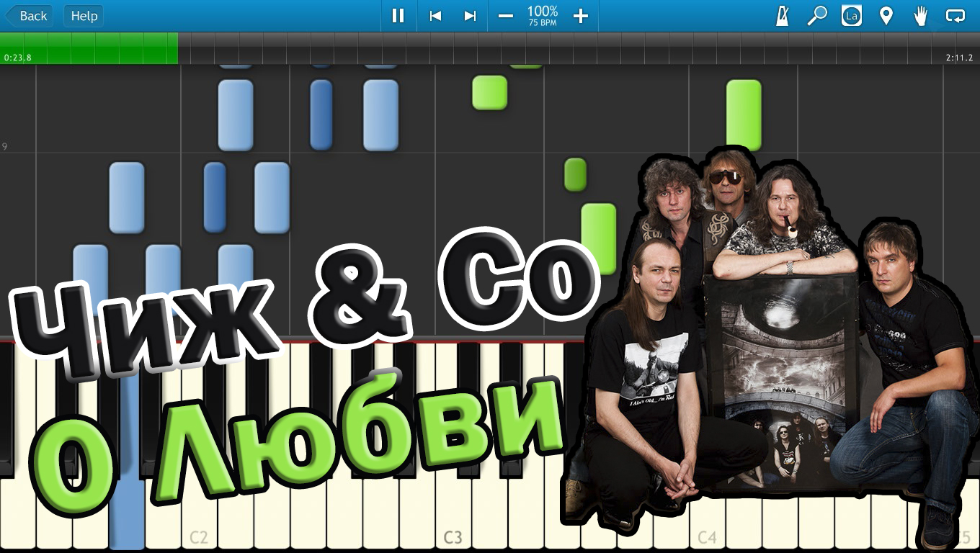980x553 pixels.
Task: Open the Help menu
Action: (84, 16)
